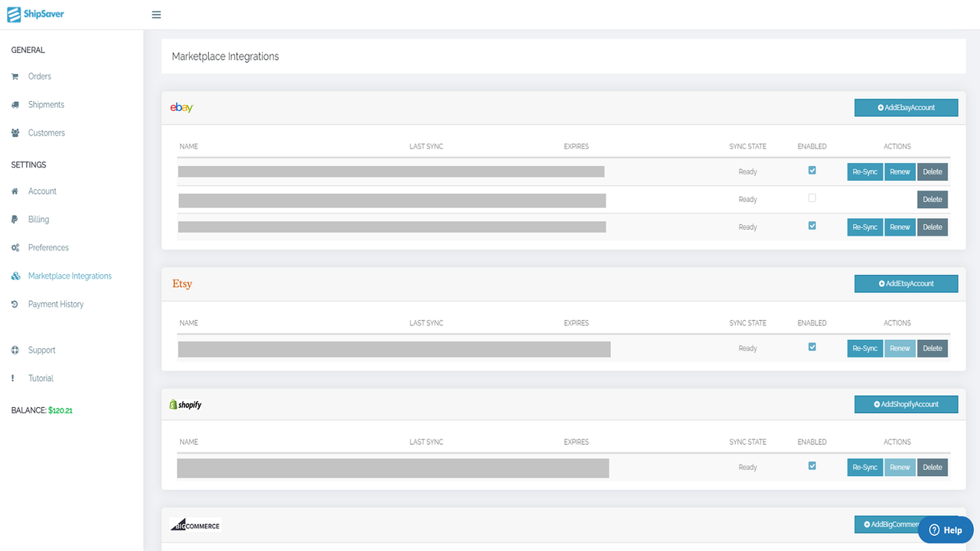
Task: Renew the first eBay account
Action: [900, 172]
